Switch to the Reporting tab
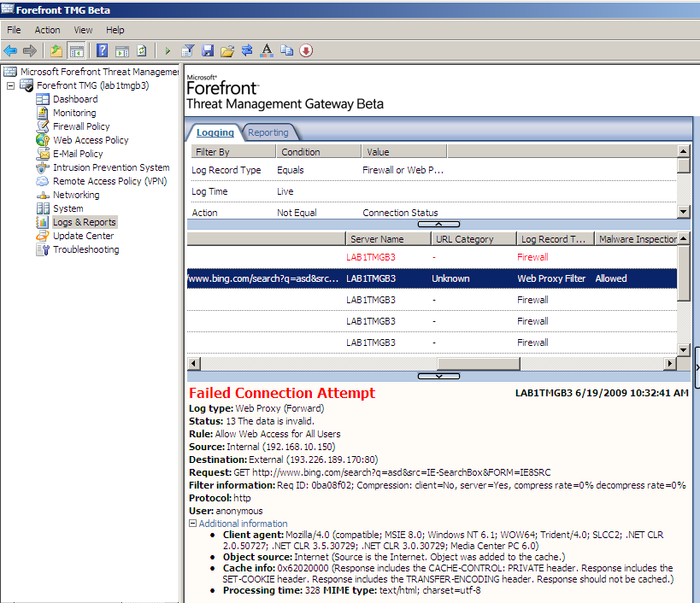 coord(268,132)
